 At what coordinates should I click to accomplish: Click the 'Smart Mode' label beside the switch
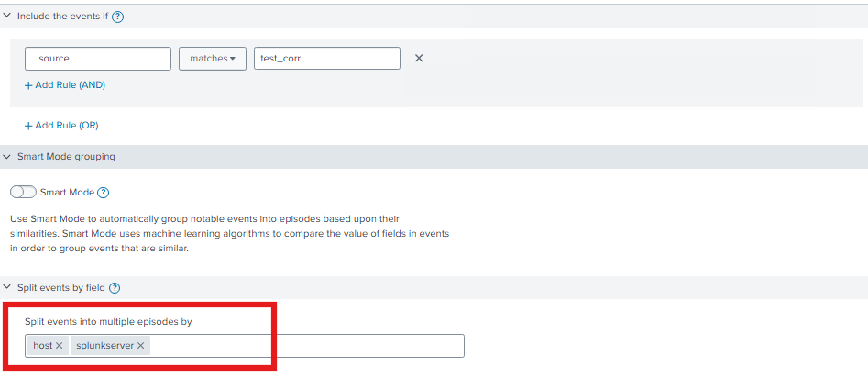coord(67,193)
